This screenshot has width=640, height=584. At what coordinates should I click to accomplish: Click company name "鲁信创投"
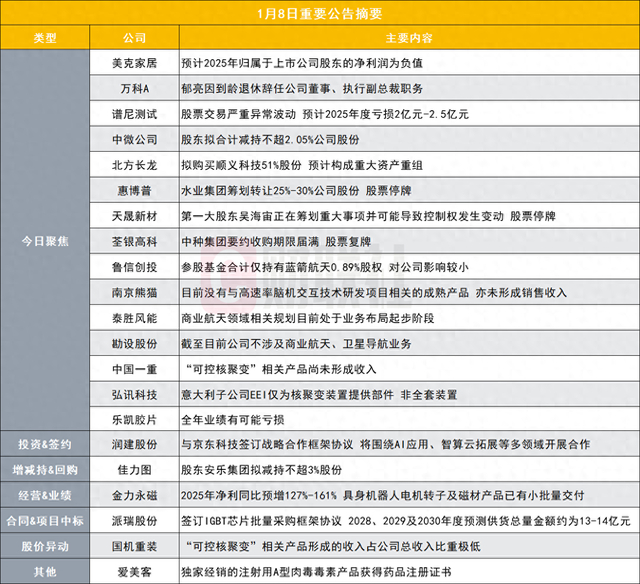click(134, 267)
